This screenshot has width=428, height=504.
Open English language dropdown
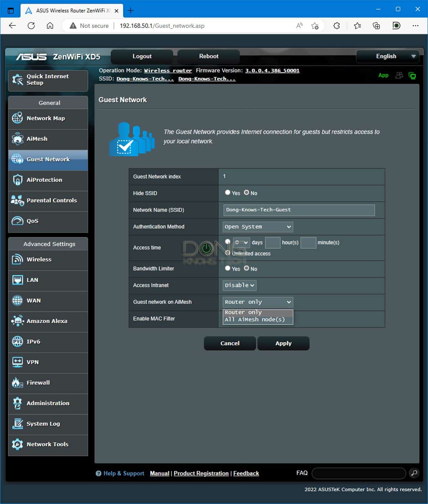[387, 56]
